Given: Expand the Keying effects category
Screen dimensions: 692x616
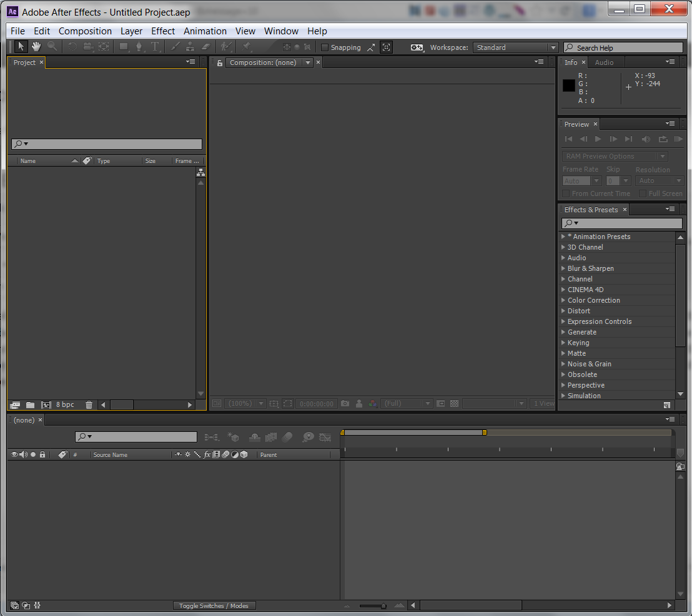Looking at the screenshot, I should 563,343.
